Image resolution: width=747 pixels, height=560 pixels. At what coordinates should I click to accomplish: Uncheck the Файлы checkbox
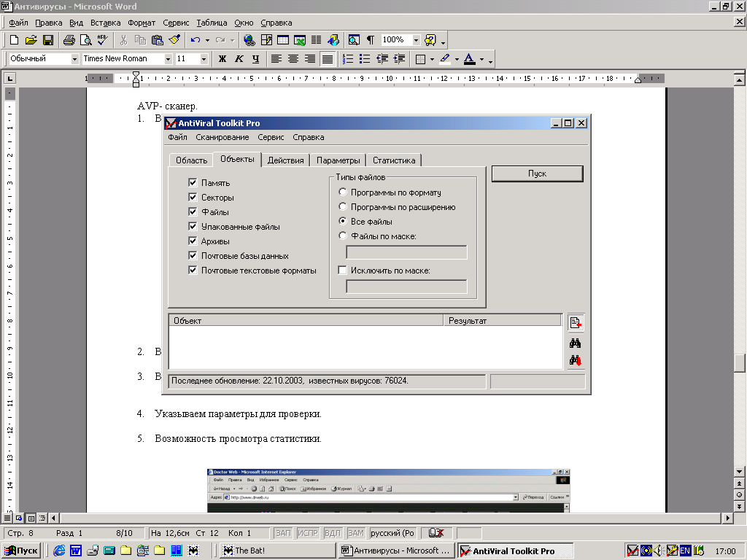(x=193, y=211)
